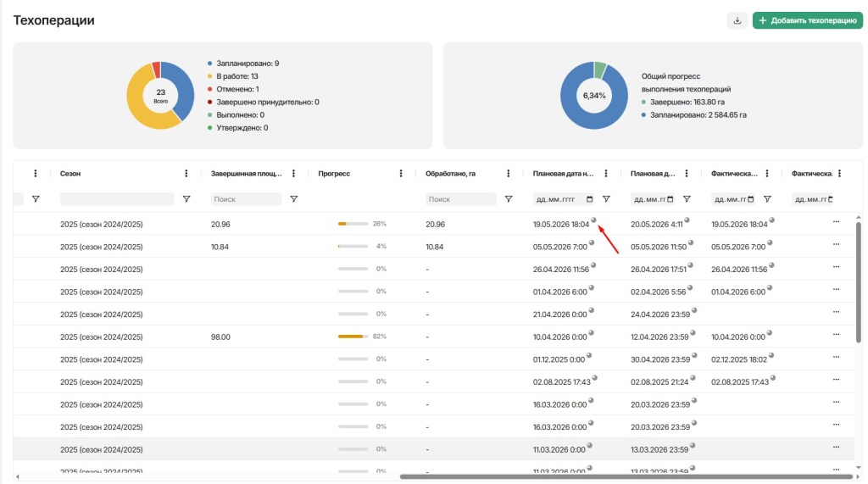Toggle legend item Завершено: 163.80 га
The width and height of the screenshot is (868, 484).
tap(682, 102)
